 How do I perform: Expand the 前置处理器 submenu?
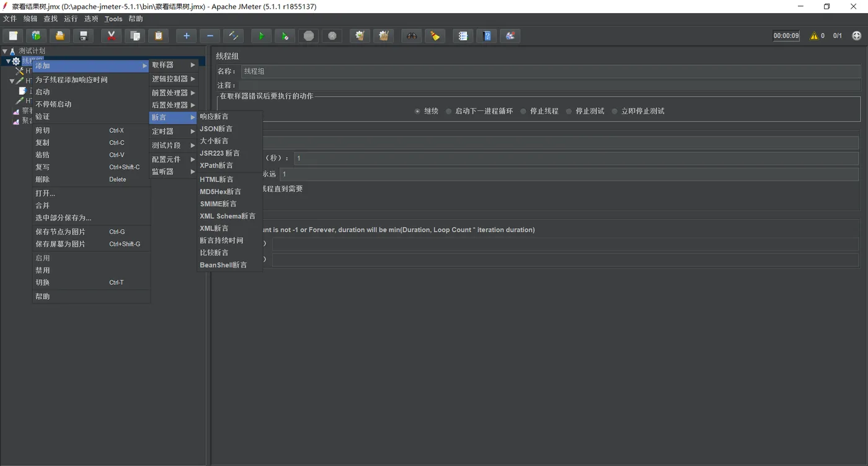coord(174,92)
